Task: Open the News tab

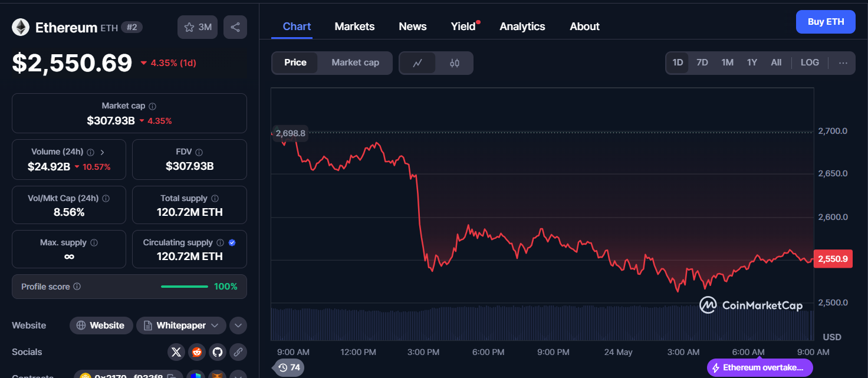Action: (413, 27)
